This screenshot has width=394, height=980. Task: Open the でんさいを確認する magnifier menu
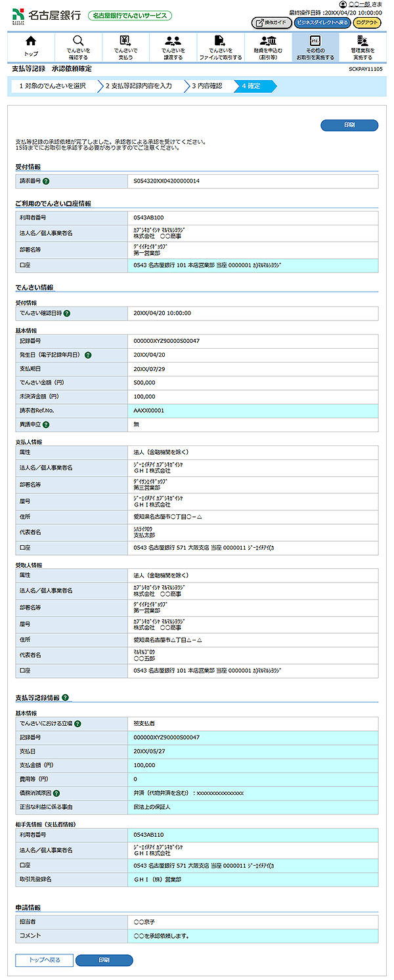78,47
